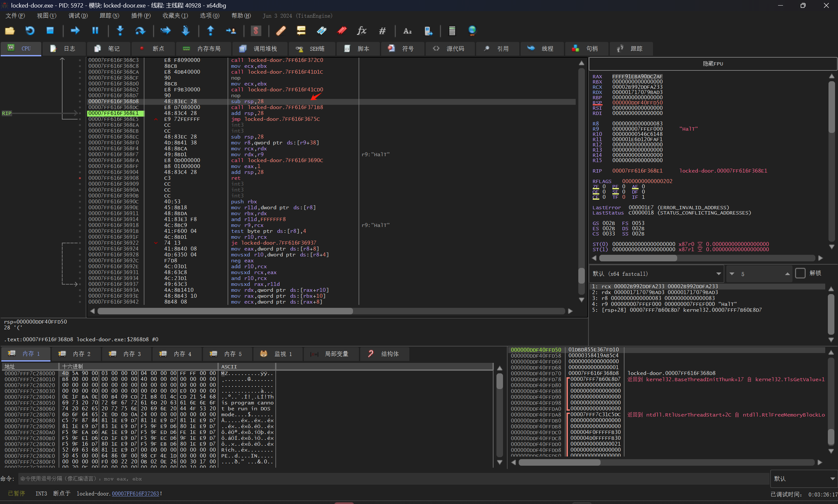Open bookmarks with the red icon
Image resolution: width=838 pixels, height=504 pixels.
tap(342, 31)
